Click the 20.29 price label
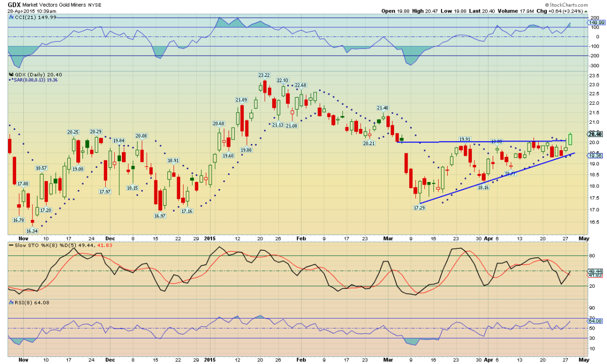Image resolution: width=607 pixels, height=364 pixels. coord(96,131)
